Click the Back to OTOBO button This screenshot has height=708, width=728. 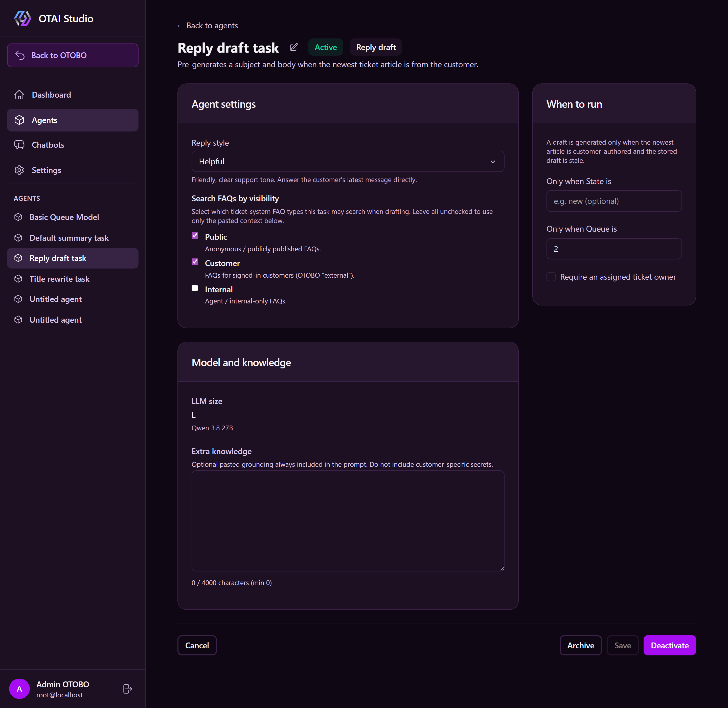click(x=73, y=55)
